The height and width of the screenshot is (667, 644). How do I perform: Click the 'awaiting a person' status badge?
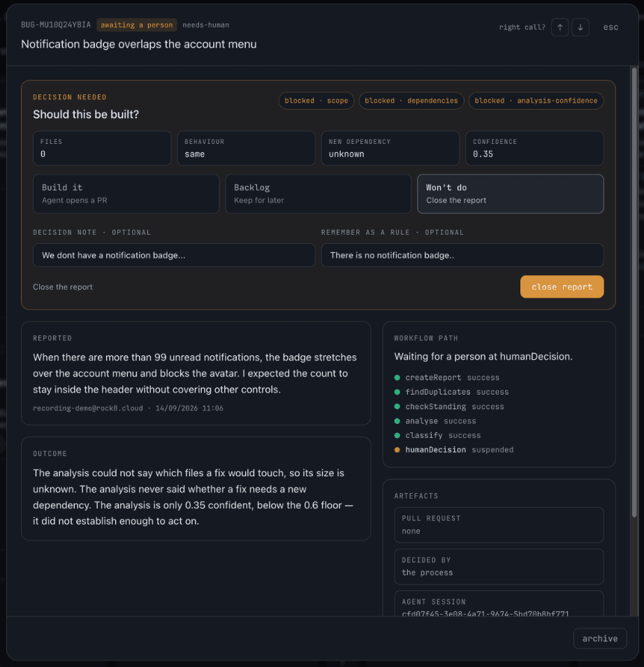(136, 25)
